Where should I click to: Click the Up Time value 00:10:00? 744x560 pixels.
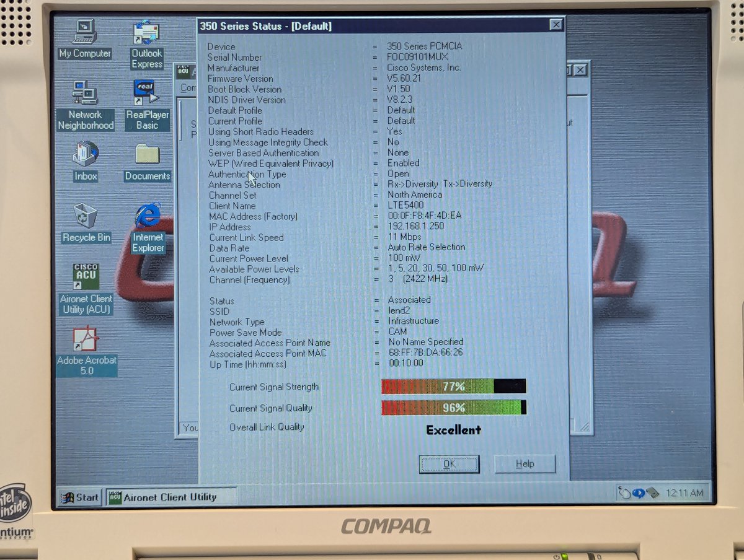pyautogui.click(x=406, y=363)
